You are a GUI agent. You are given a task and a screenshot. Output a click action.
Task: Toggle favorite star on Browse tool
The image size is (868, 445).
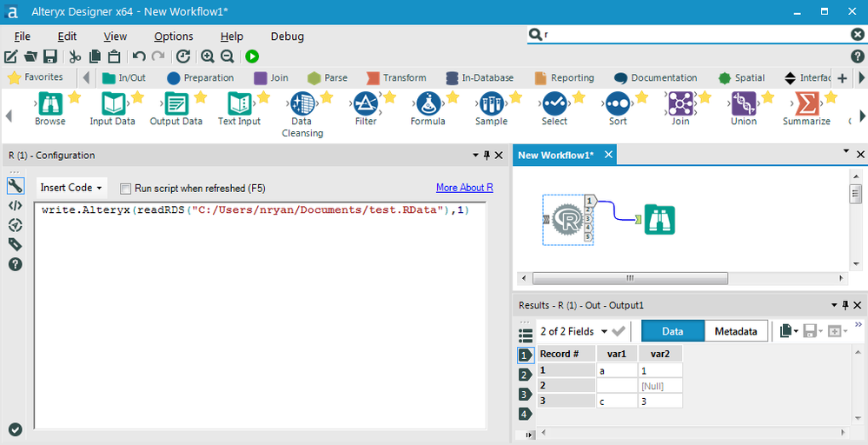click(74, 98)
